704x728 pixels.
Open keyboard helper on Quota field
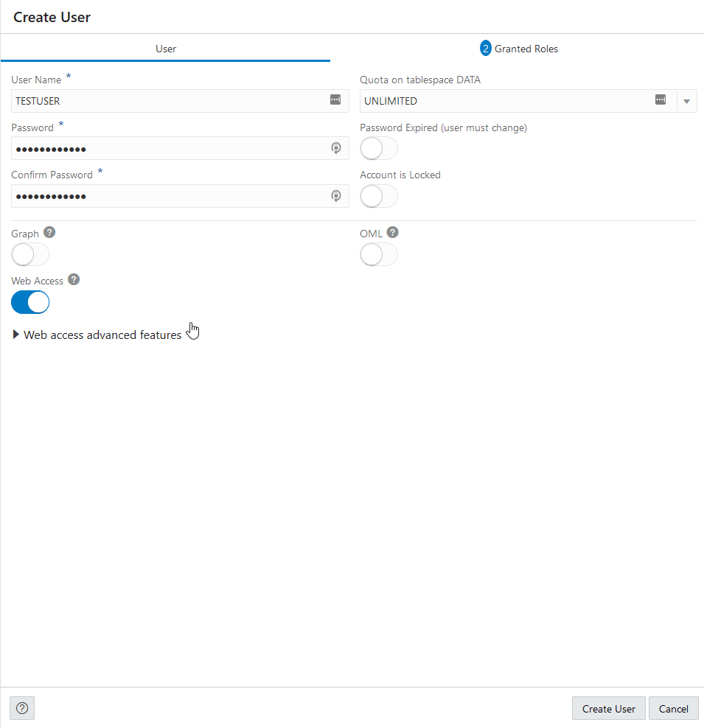tap(661, 99)
